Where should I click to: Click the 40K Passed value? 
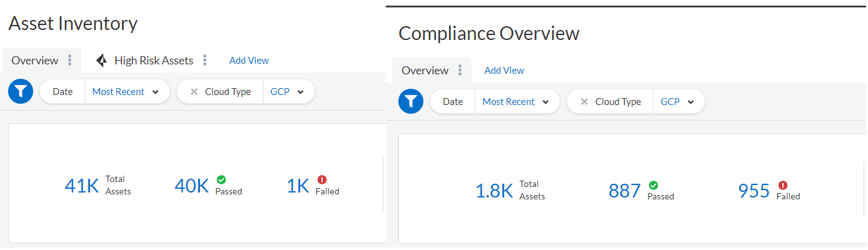[191, 186]
